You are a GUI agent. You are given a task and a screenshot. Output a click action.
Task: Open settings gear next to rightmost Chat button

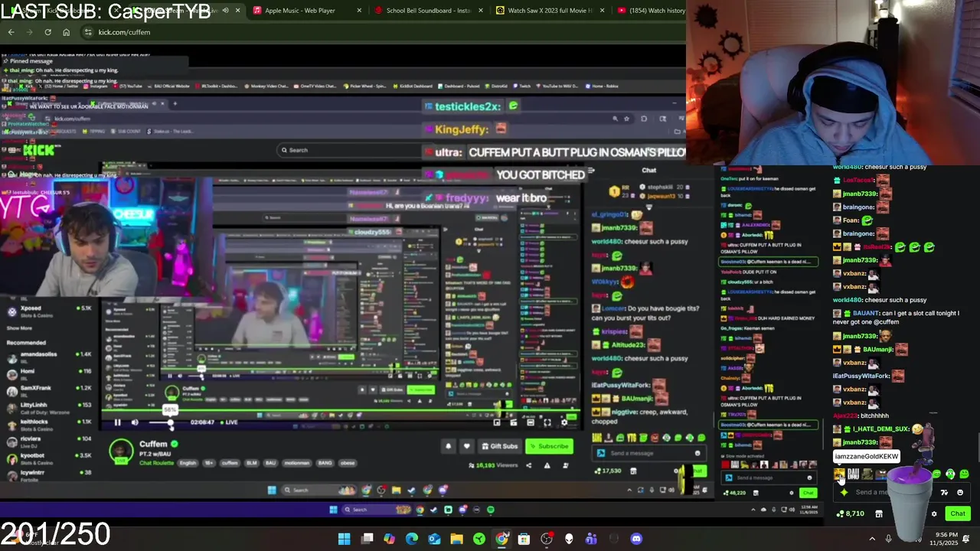tap(934, 514)
